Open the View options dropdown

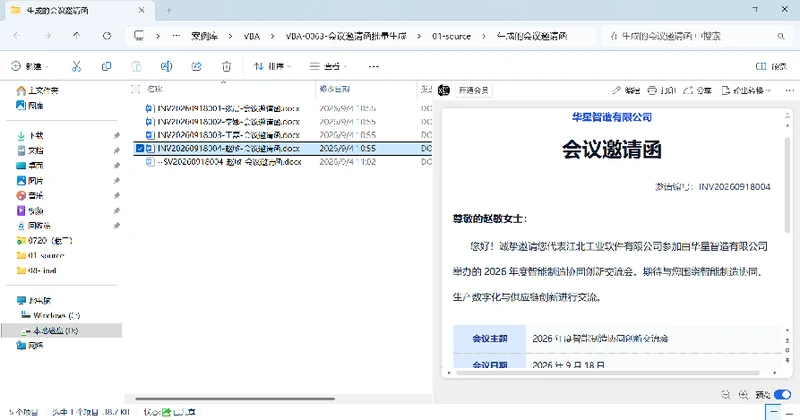tap(328, 66)
